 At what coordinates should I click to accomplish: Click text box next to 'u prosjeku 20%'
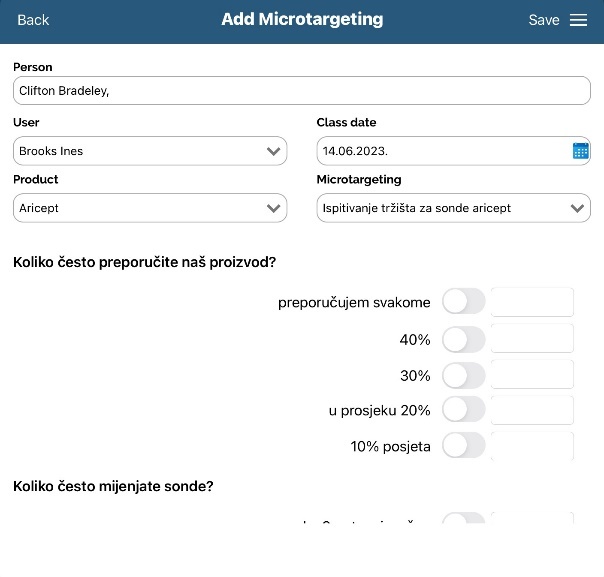coord(532,410)
